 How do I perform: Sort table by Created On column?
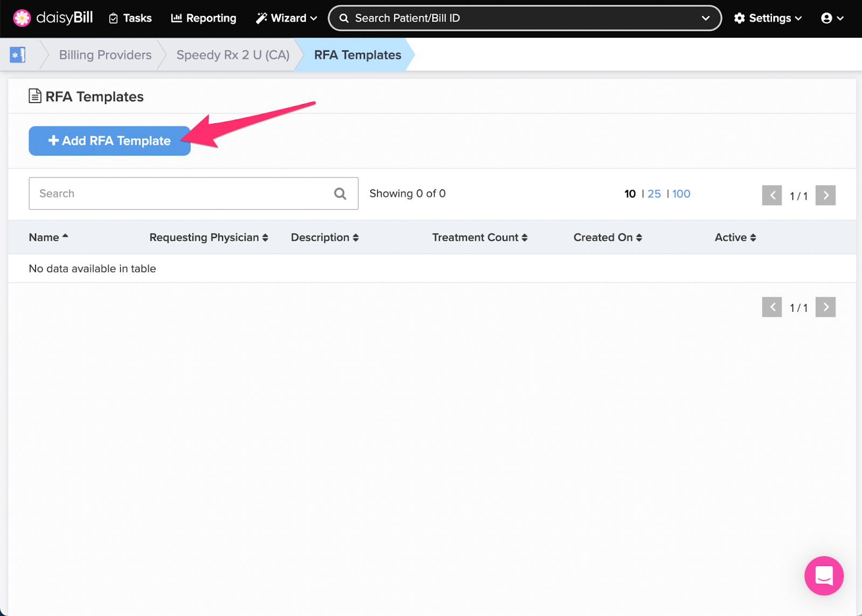coord(608,237)
